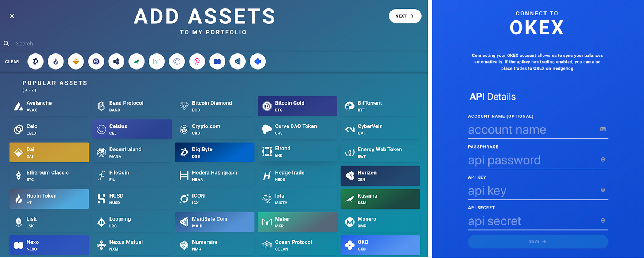Add Numeraire NMR asset

point(214,245)
